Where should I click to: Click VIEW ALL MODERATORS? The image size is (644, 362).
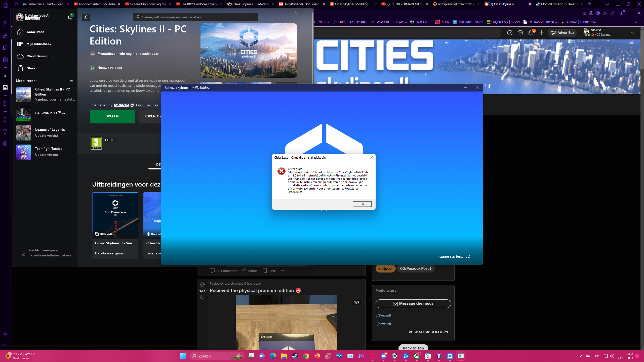tap(428, 332)
